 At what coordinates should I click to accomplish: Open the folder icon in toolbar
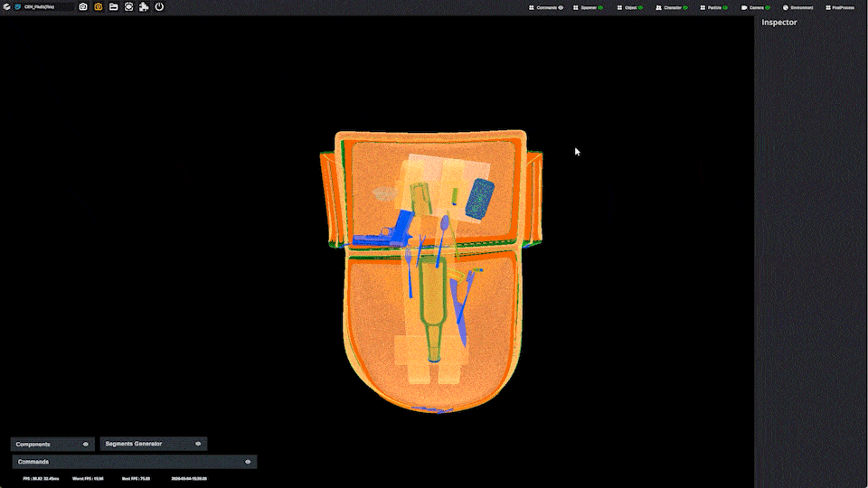pyautogui.click(x=114, y=6)
